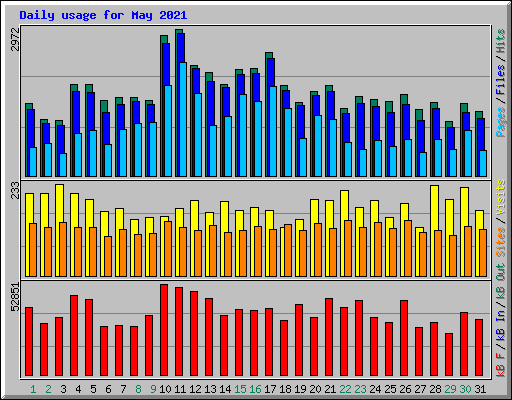Select the red kB bar for day 21
The height and width of the screenshot is (400, 512).
click(329, 337)
